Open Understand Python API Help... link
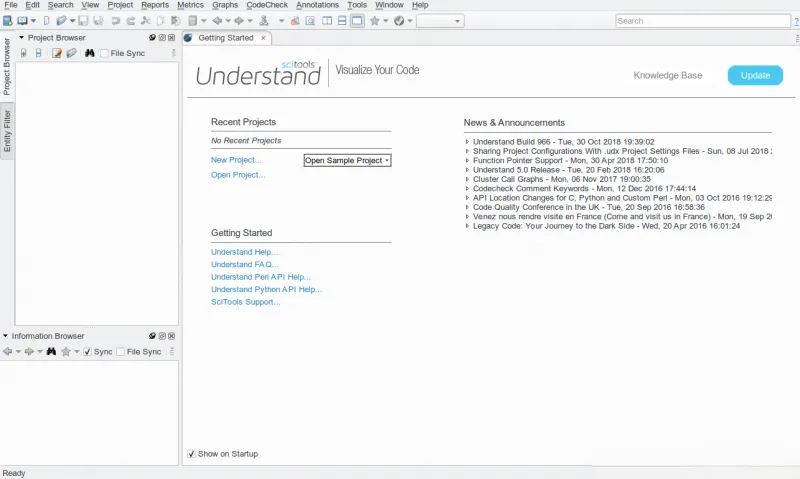 click(x=266, y=289)
